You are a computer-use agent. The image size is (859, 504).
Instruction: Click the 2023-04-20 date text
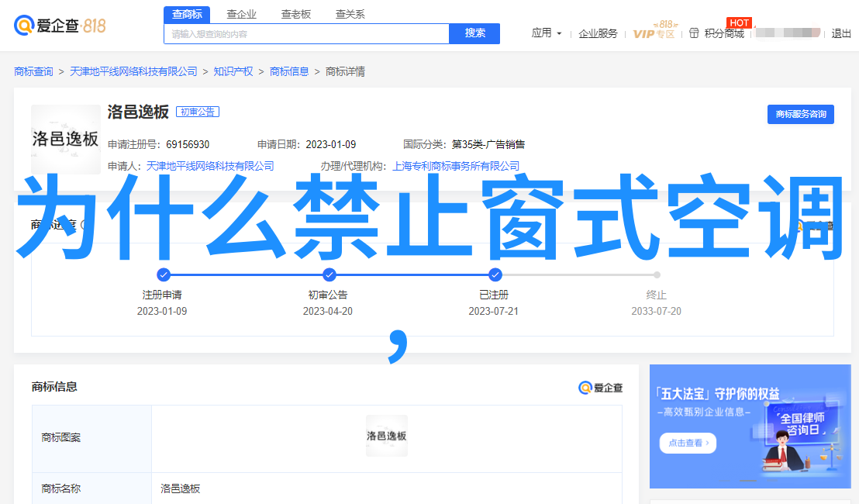coord(328,311)
